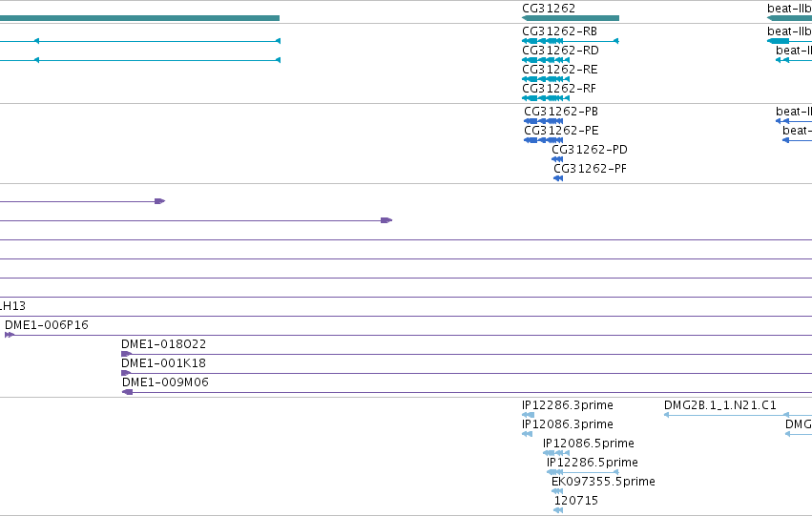Select protein CG31262-PD

(x=590, y=150)
